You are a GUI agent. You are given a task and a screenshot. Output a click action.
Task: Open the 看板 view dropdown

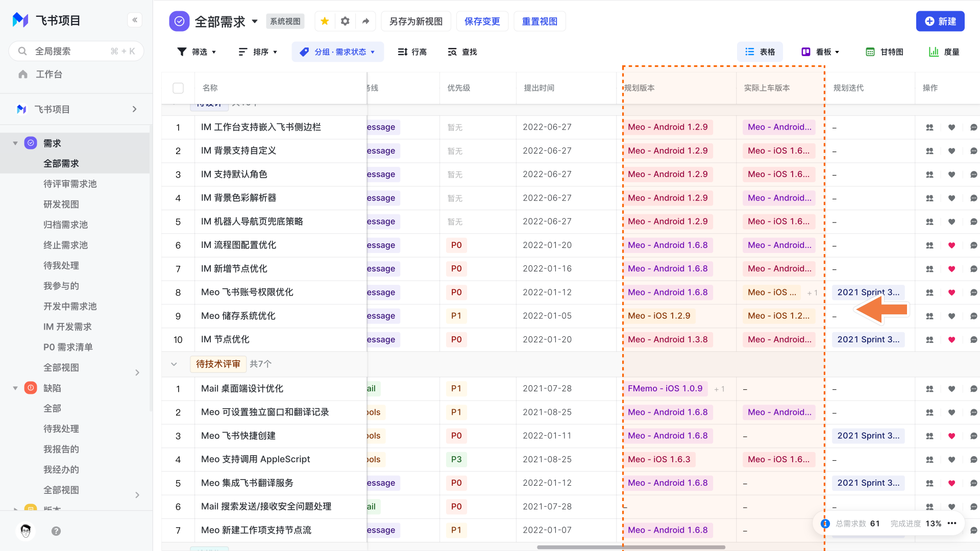click(820, 52)
